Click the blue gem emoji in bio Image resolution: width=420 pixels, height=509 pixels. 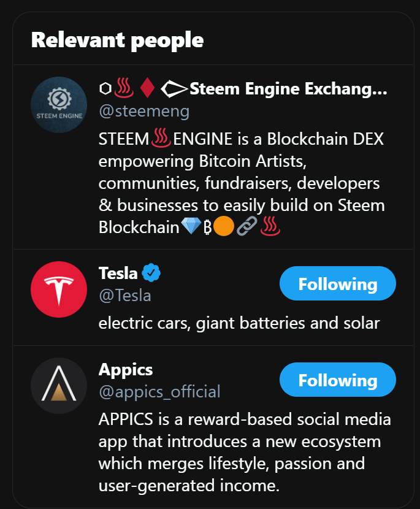pyautogui.click(x=191, y=226)
